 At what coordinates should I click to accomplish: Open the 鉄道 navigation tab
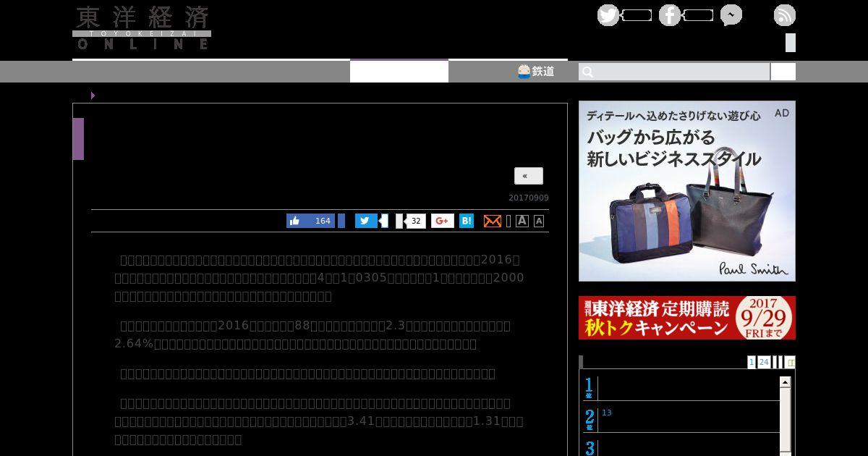(x=536, y=71)
